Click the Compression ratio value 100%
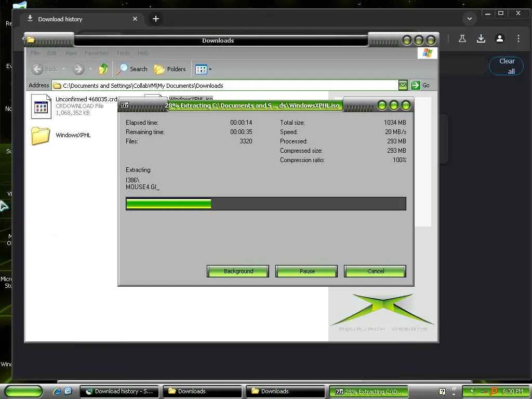This screenshot has height=399, width=532. click(400, 160)
